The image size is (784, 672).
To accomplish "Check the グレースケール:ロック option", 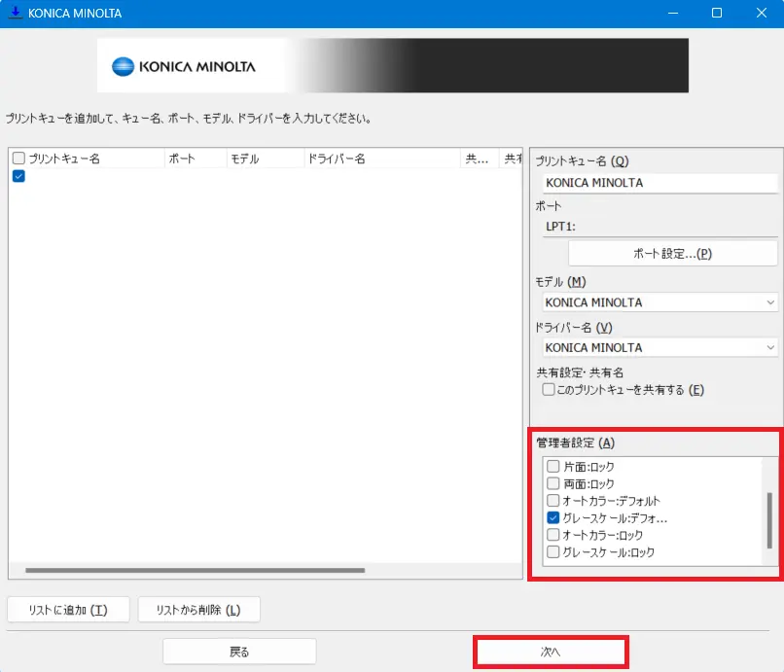I will (553, 552).
